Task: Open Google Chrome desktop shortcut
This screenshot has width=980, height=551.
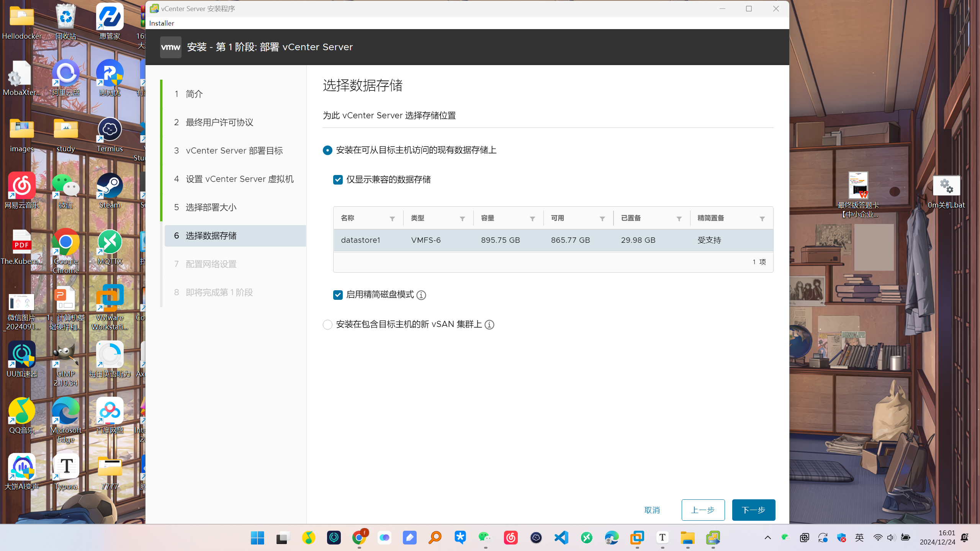Action: pos(66,252)
